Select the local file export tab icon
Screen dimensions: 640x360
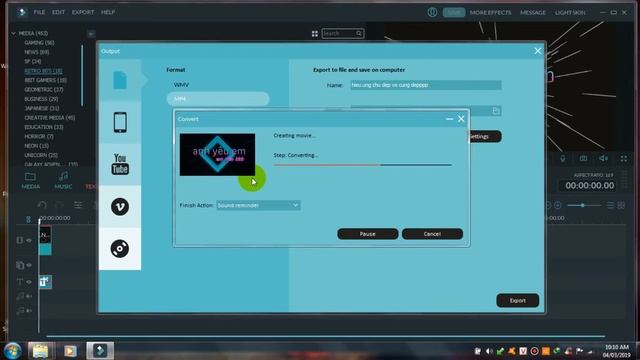click(x=120, y=80)
